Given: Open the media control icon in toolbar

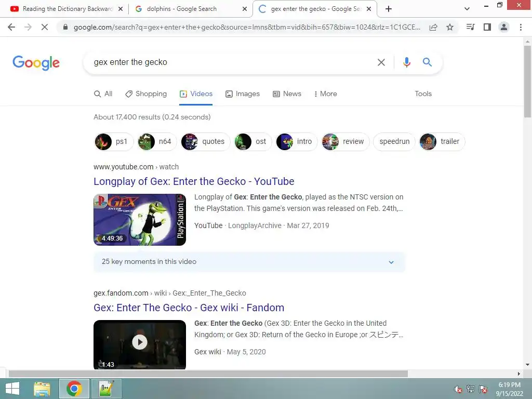Looking at the screenshot, I should click(x=470, y=27).
